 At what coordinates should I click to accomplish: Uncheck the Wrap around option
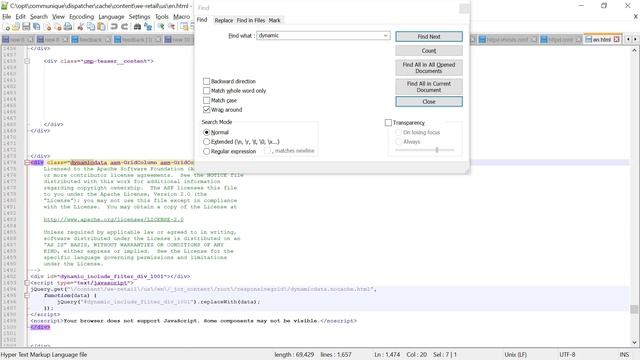coord(207,109)
